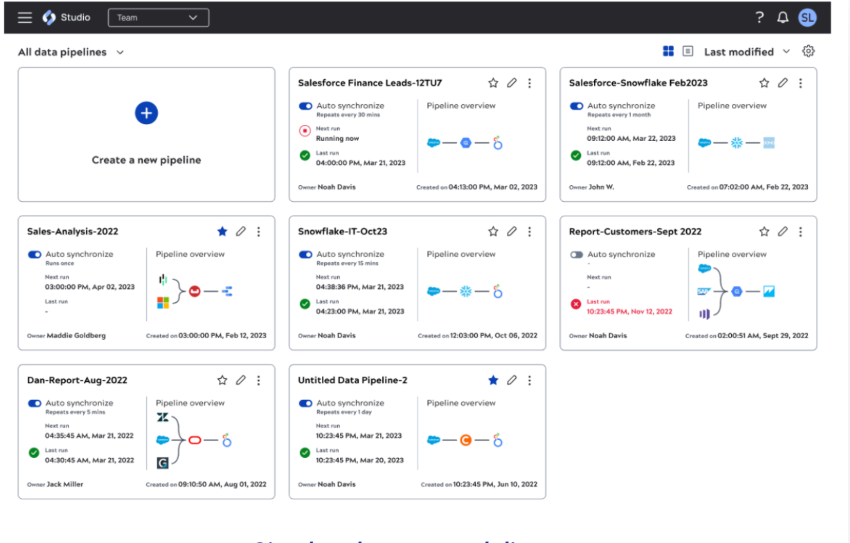Unstar the Sales-Analysis-2022 pipeline
Image resolution: width=850 pixels, height=543 pixels.
point(222,232)
